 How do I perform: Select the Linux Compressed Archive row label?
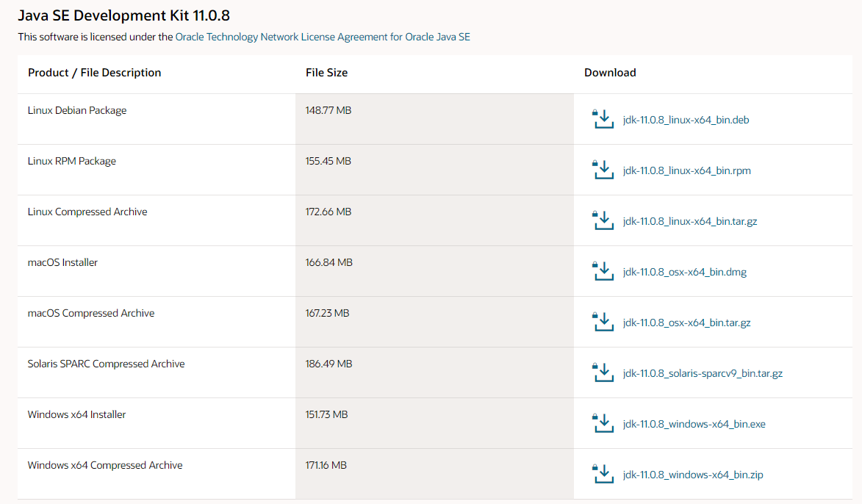coord(87,212)
